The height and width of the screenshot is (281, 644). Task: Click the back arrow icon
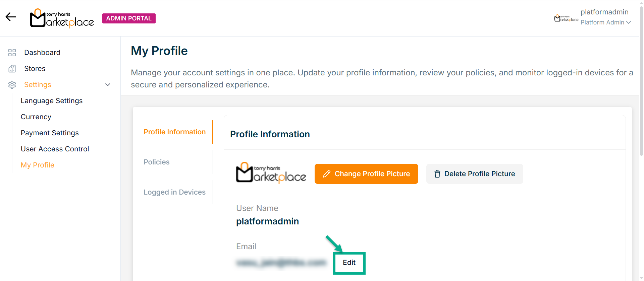pos(11,17)
